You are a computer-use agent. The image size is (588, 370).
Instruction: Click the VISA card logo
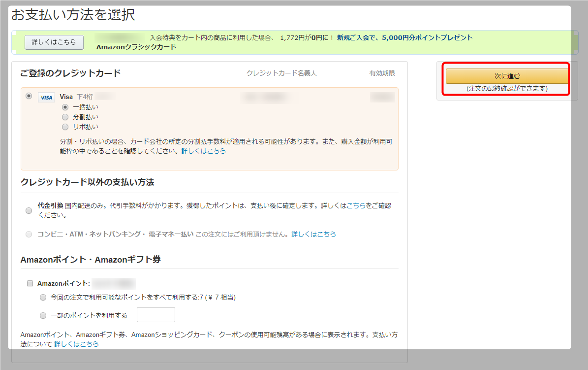46,98
